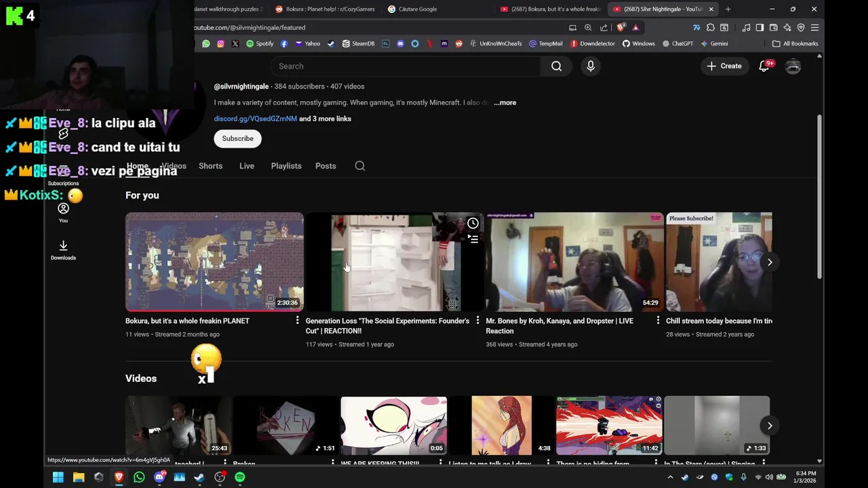This screenshot has height=488, width=868.
Task: Switch to Bokura whole freakin tab
Action: [551, 9]
